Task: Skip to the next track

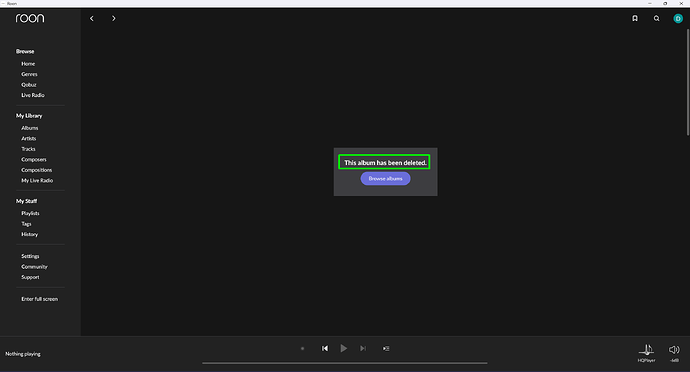Action: 363,348
